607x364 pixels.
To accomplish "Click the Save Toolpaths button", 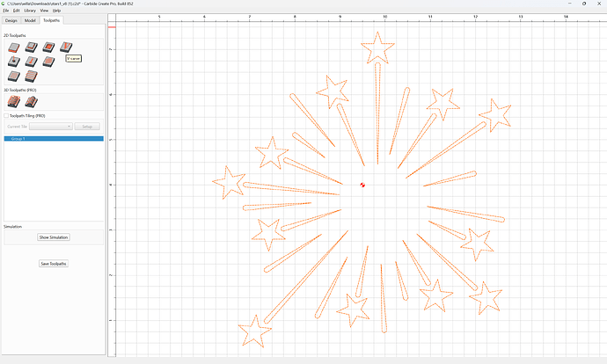I will point(54,264).
